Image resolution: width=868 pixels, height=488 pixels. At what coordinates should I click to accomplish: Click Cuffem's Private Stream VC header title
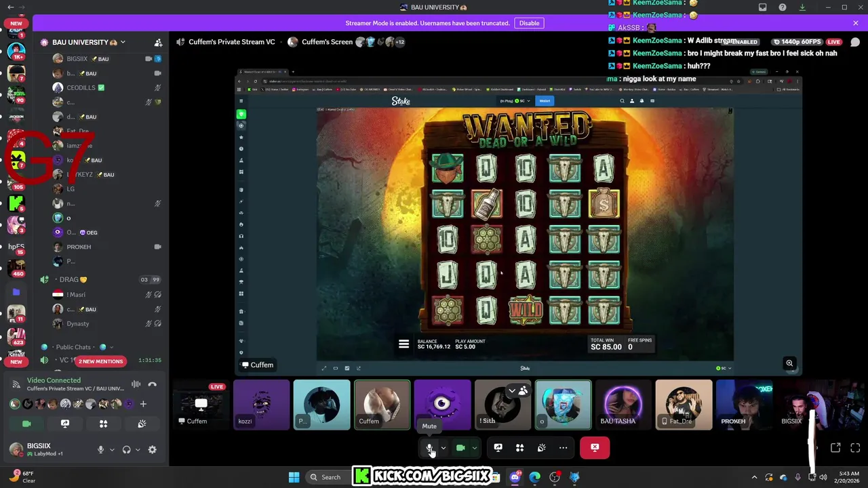[x=231, y=42]
